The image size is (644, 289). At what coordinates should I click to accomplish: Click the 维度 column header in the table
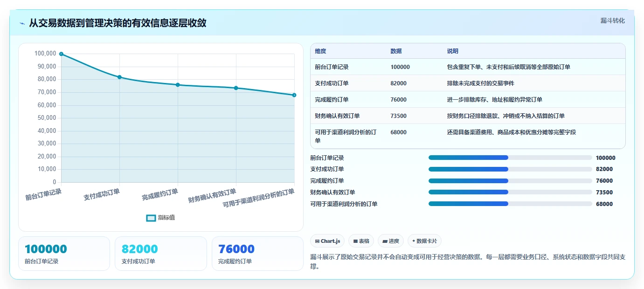coord(320,51)
